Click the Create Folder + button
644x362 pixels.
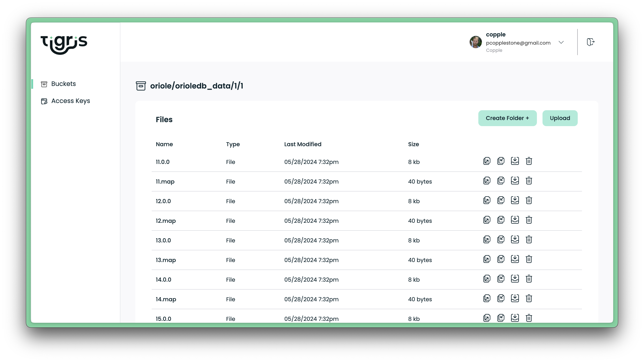[507, 118]
